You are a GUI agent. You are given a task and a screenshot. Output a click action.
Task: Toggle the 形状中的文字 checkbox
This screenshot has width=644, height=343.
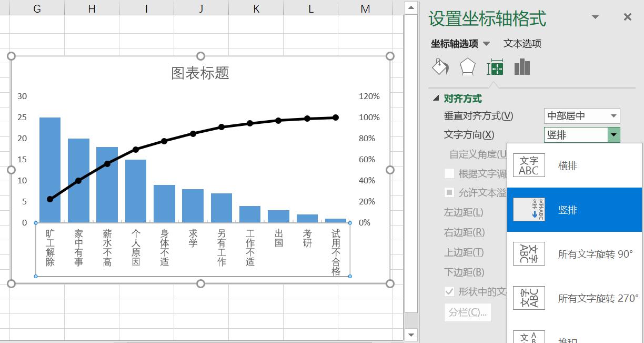coord(449,291)
